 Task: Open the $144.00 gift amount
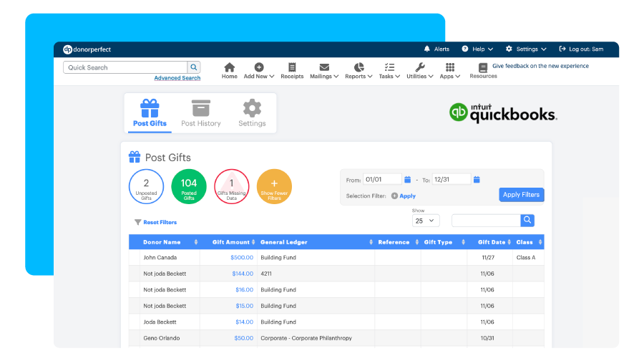pyautogui.click(x=243, y=274)
